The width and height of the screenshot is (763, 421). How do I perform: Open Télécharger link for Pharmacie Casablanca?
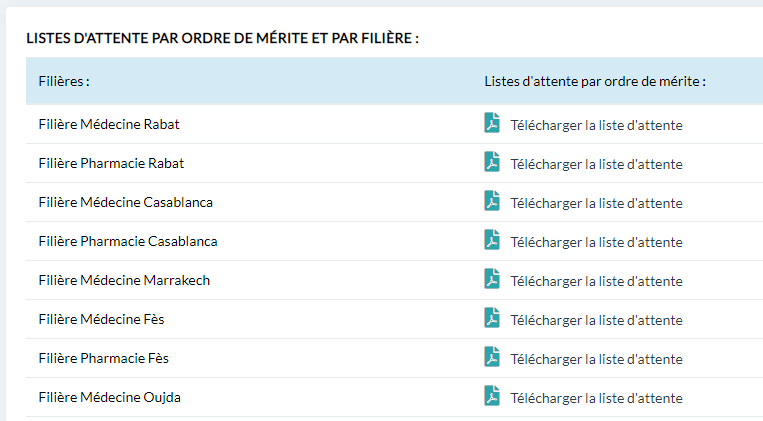point(596,242)
